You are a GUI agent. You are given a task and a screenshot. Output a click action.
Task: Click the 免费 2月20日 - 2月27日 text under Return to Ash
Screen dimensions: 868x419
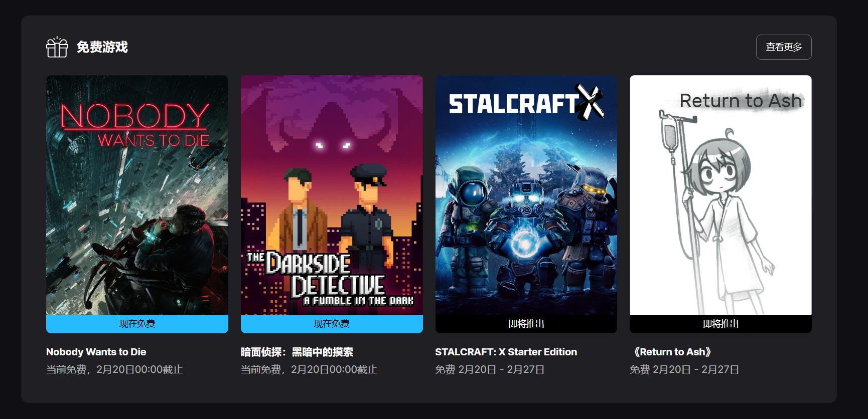tap(684, 369)
